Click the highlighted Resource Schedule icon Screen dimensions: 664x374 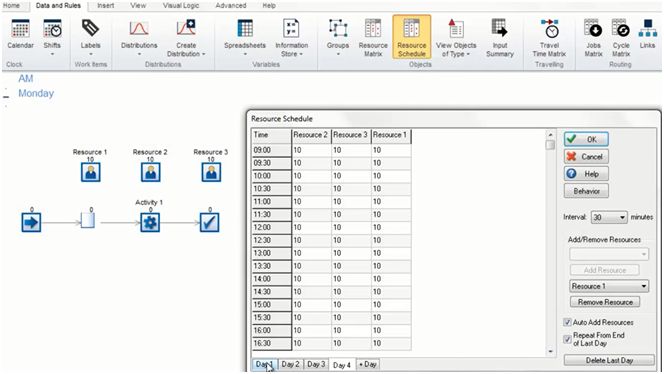pos(412,37)
